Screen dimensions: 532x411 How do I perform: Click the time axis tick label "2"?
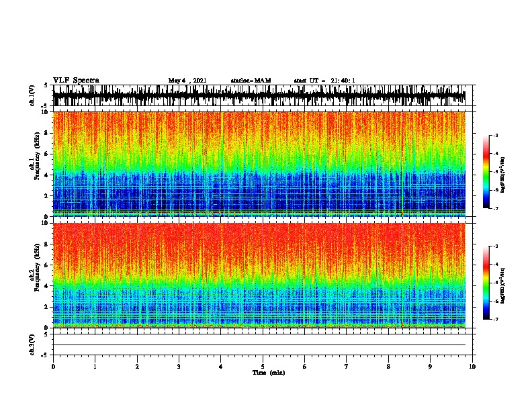(x=137, y=366)
